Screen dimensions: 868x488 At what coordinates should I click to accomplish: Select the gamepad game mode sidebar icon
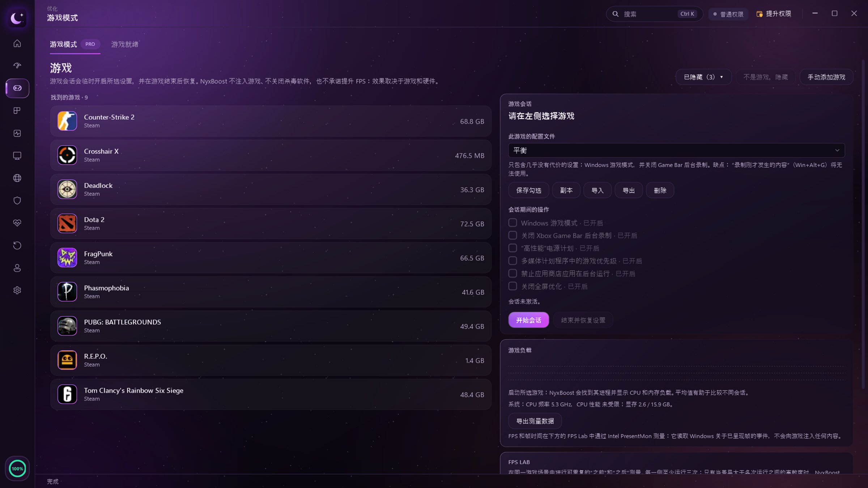click(x=17, y=88)
